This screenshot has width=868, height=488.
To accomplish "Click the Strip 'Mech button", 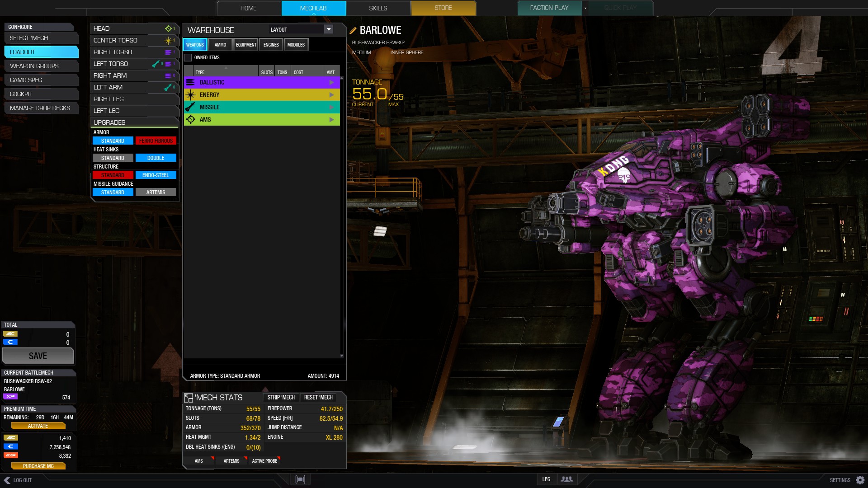I will pos(281,398).
